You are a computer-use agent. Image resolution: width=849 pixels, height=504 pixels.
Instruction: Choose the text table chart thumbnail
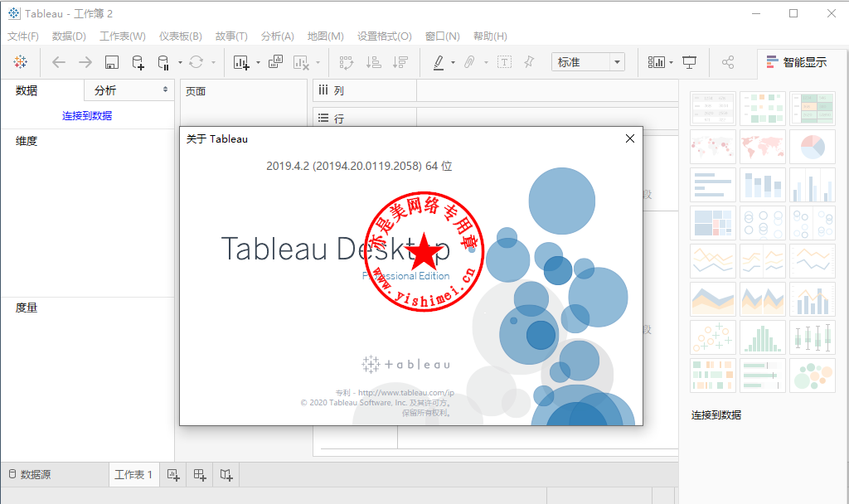712,109
